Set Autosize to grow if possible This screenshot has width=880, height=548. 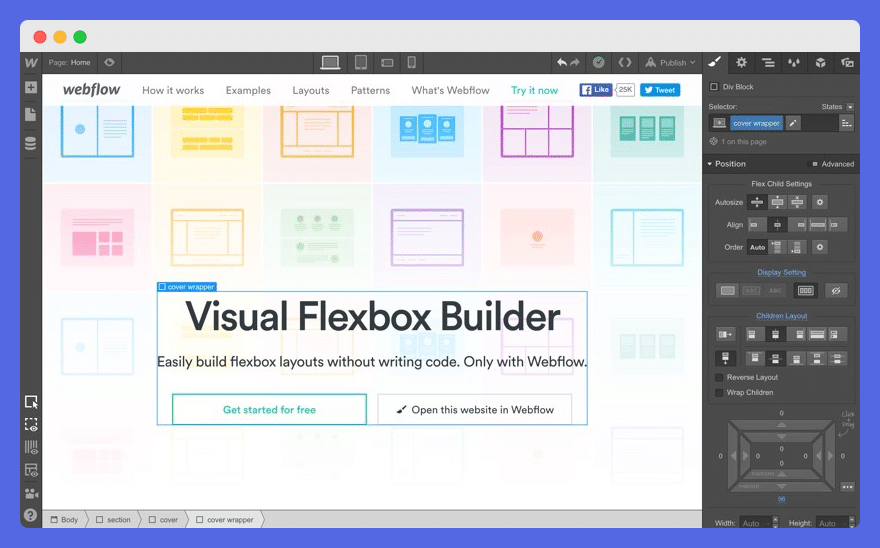click(x=777, y=202)
